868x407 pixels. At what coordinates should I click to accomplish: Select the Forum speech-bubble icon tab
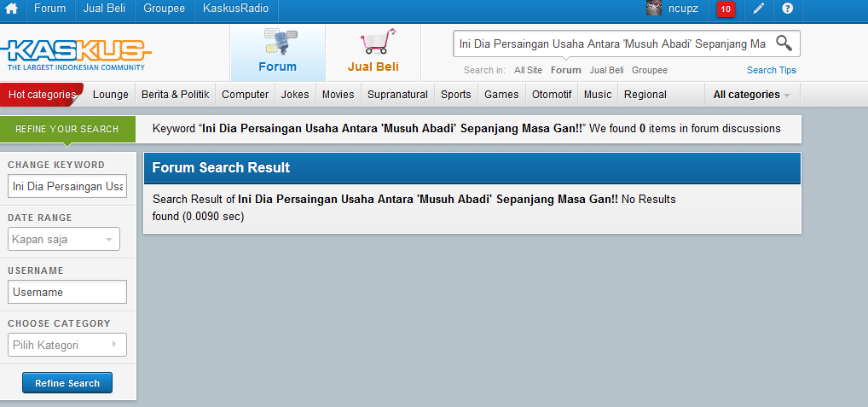278,53
